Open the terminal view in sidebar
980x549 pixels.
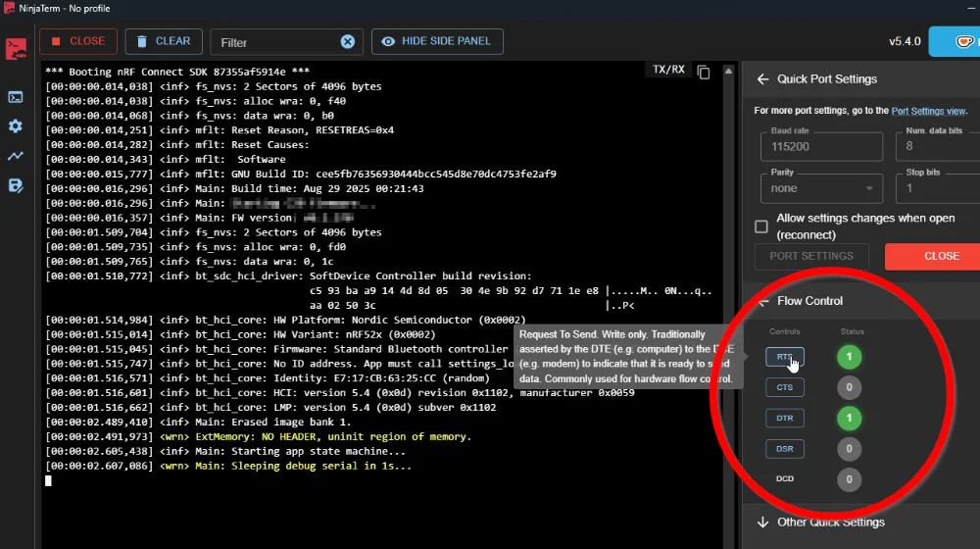(x=16, y=96)
